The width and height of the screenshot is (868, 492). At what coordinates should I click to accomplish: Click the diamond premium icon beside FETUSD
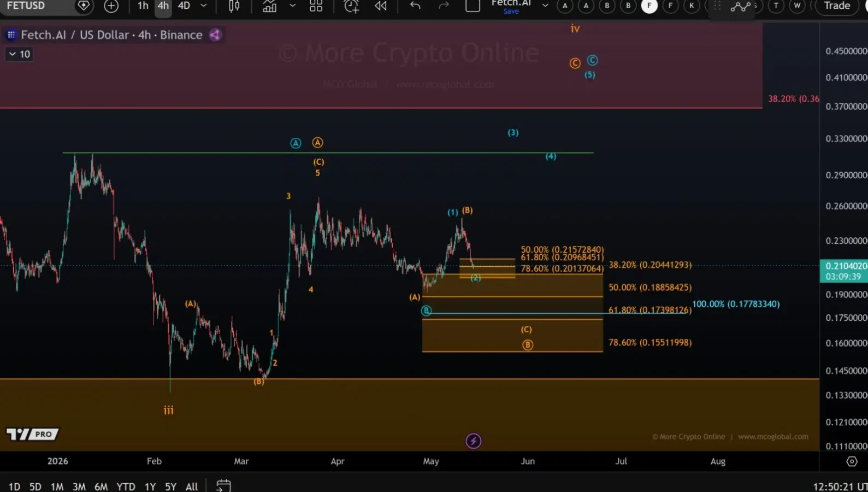(x=84, y=6)
